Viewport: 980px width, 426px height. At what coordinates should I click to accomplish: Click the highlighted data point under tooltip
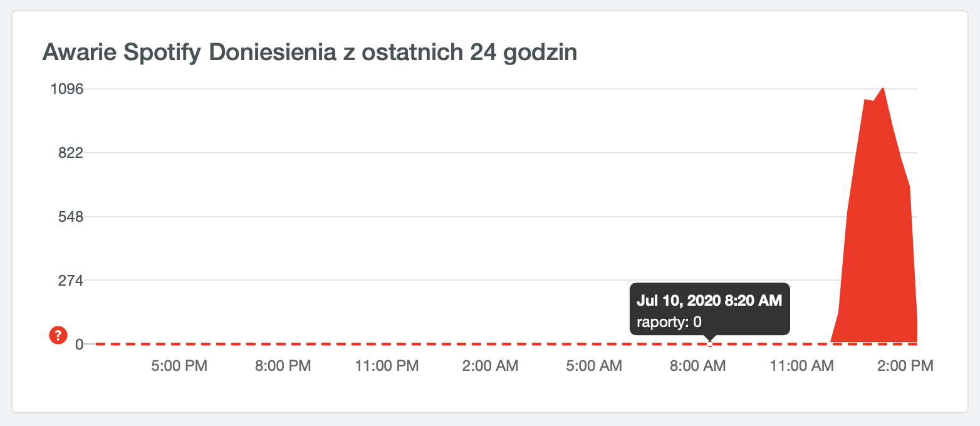pos(710,343)
